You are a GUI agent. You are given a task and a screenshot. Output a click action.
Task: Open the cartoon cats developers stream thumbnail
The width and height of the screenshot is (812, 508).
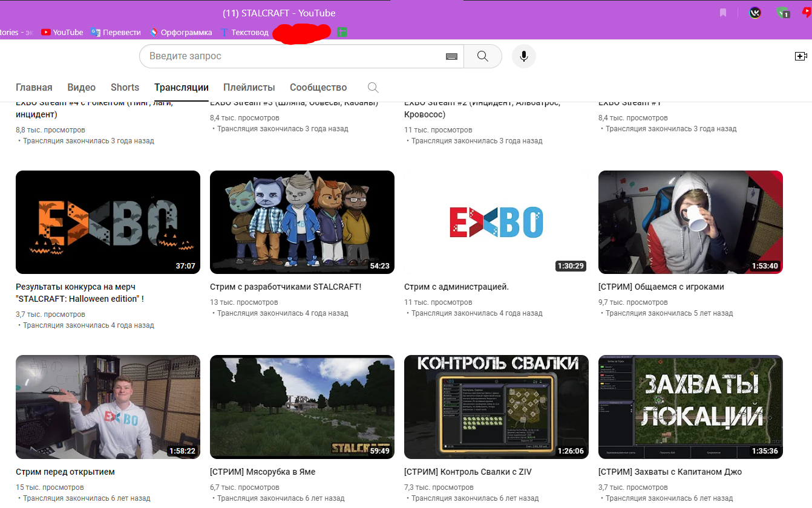click(x=302, y=222)
